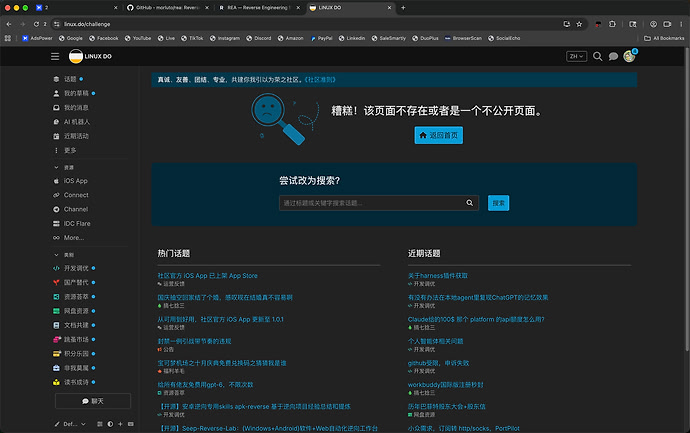Open the 读书成诗 category

(x=74, y=382)
